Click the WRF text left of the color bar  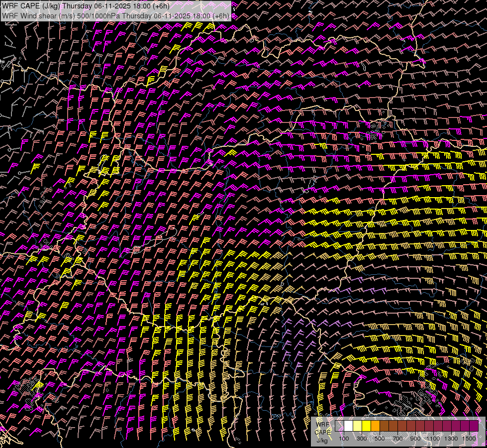point(322,425)
